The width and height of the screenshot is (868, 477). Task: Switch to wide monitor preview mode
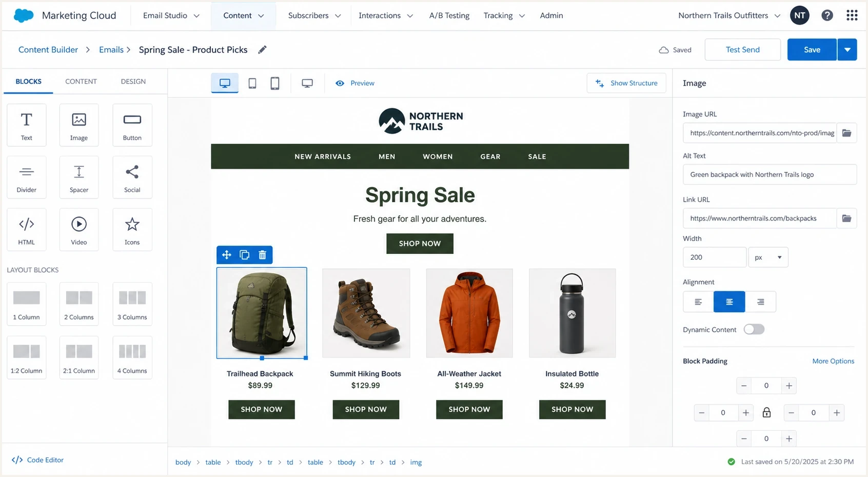click(x=307, y=83)
